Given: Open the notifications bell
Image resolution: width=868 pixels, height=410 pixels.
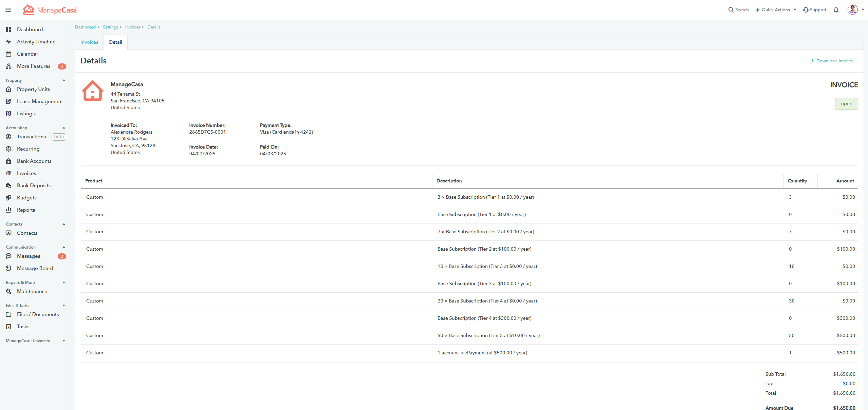Looking at the screenshot, I should pyautogui.click(x=836, y=10).
